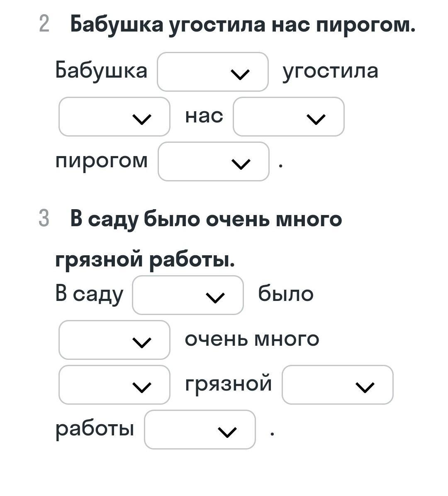This screenshot has height=496, width=448.
Task: Click the bold heading Бабушка угостила нас пирогом
Action: point(242,24)
